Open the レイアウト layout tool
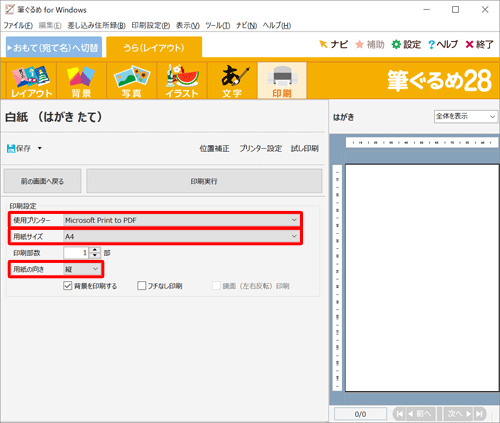Viewport: 500px width, 423px height. pos(31,81)
